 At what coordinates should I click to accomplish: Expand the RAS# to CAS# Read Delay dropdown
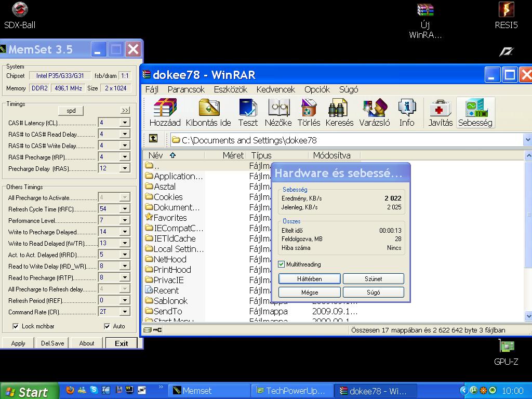(x=125, y=134)
